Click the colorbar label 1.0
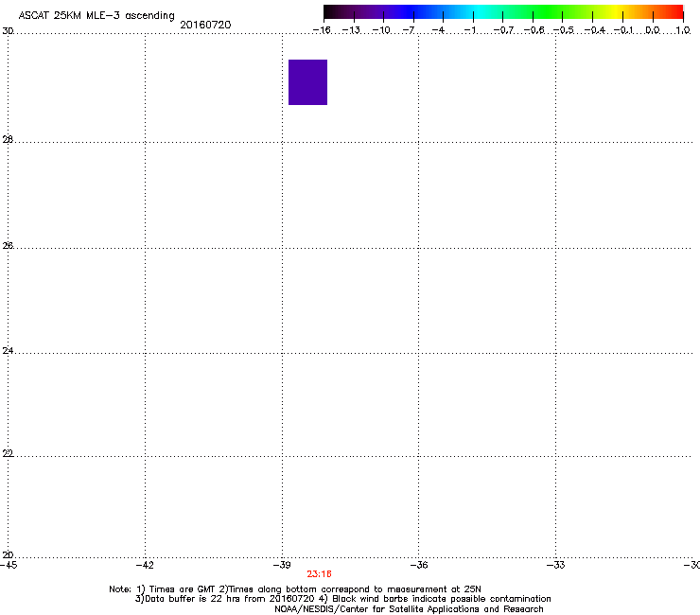This screenshot has width=700, height=615. [x=683, y=30]
